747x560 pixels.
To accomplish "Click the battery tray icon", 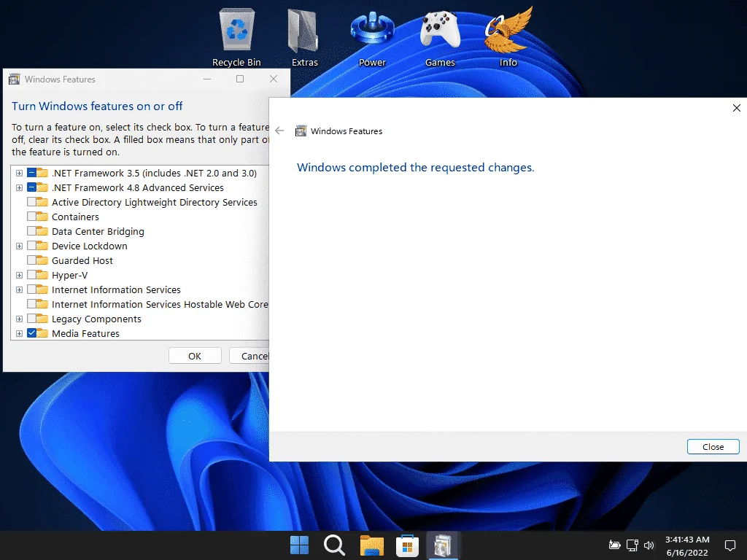I will point(614,545).
